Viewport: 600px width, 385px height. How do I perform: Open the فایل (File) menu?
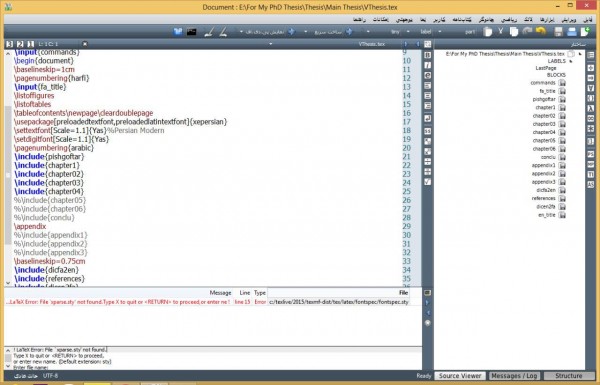pos(587,20)
